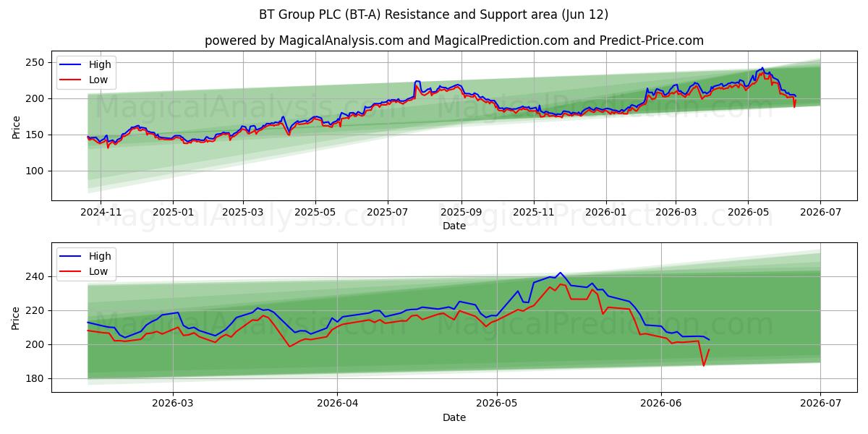Click the '2026-04' tick label in the bottom chart
This screenshot has width=868, height=434.
[x=338, y=404]
